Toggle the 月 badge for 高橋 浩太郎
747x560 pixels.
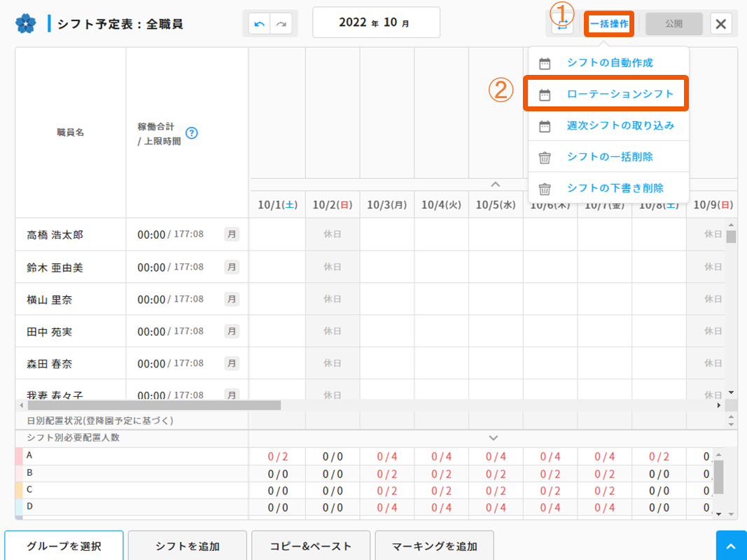(232, 234)
